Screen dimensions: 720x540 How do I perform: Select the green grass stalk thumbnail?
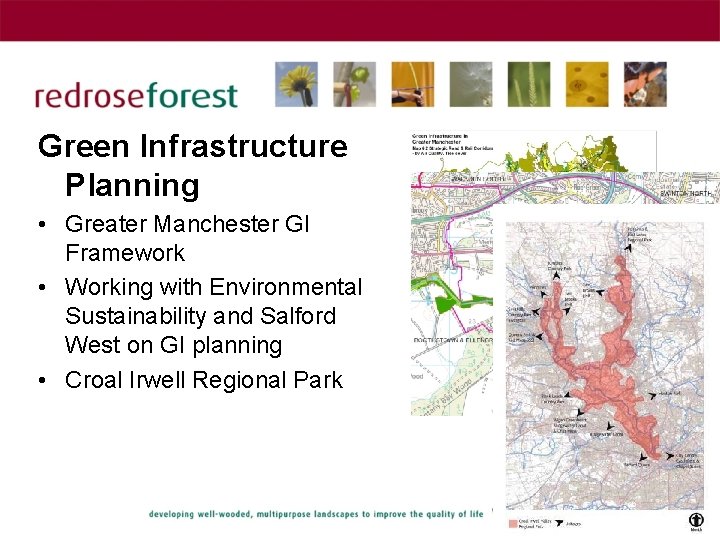point(529,84)
